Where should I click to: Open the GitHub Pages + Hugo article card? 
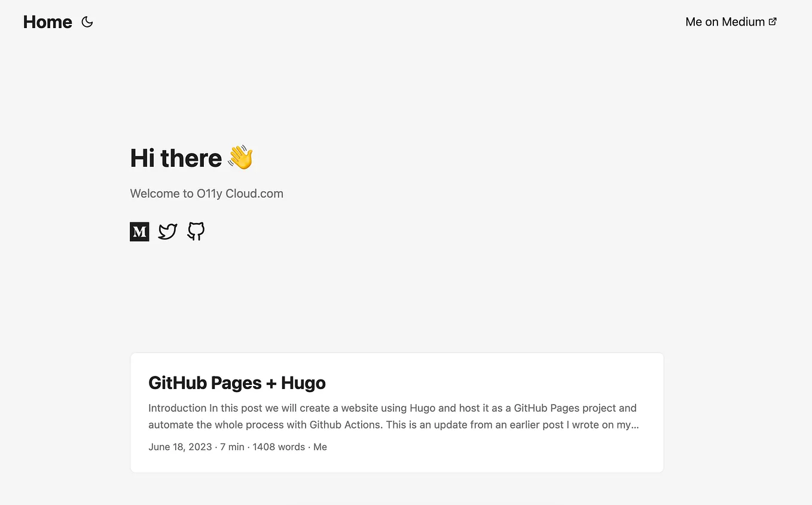(396, 412)
